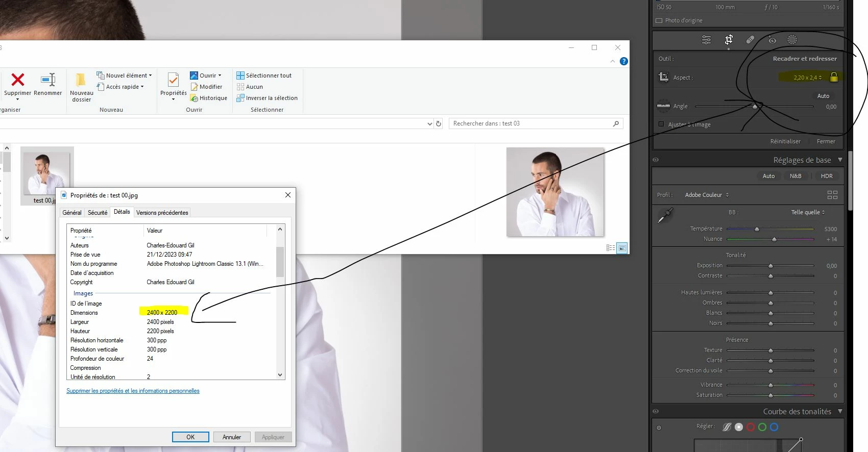The height and width of the screenshot is (452, 868).
Task: Collapse the Courbe des tonalités panel triangle
Action: point(840,411)
